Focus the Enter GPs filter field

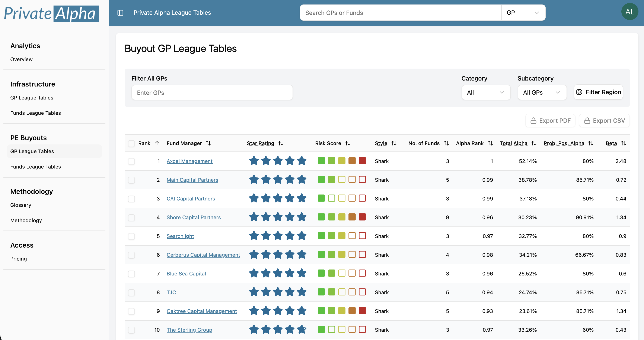(x=212, y=93)
